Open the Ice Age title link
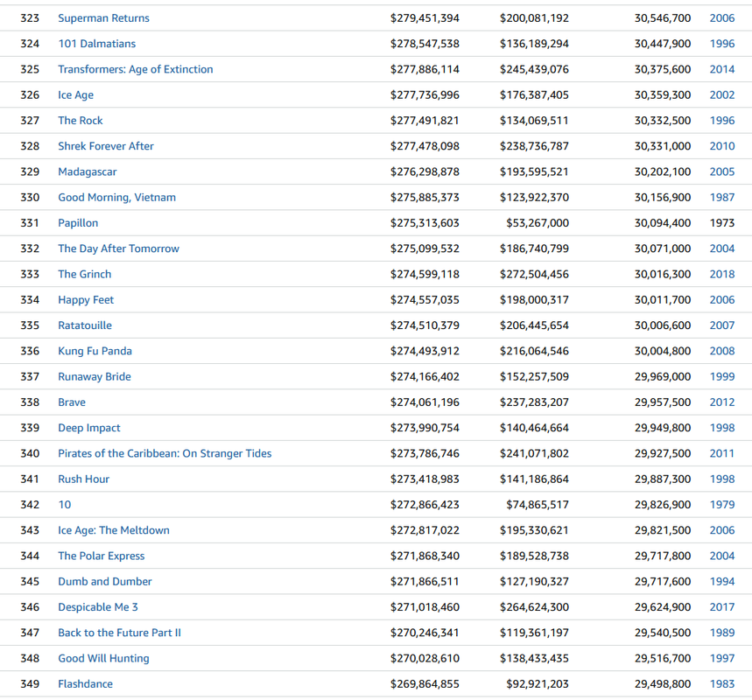 [x=76, y=94]
